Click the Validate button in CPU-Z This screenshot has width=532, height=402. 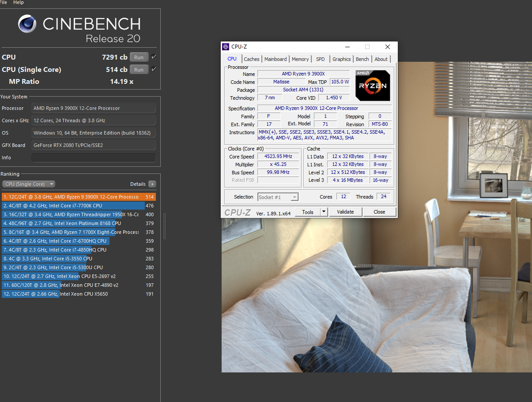345,212
